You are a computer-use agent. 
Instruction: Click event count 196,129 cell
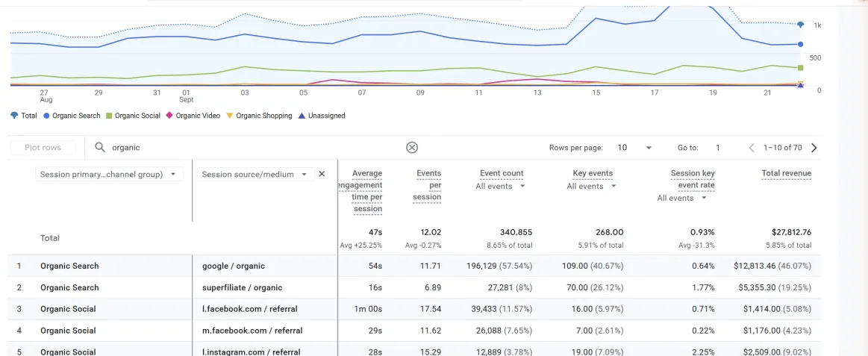coord(499,266)
